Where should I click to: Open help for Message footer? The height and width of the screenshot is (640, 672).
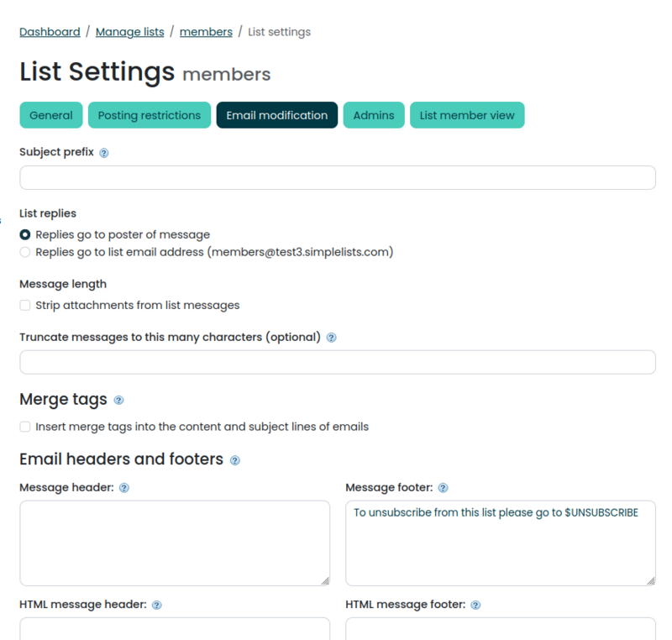443,487
